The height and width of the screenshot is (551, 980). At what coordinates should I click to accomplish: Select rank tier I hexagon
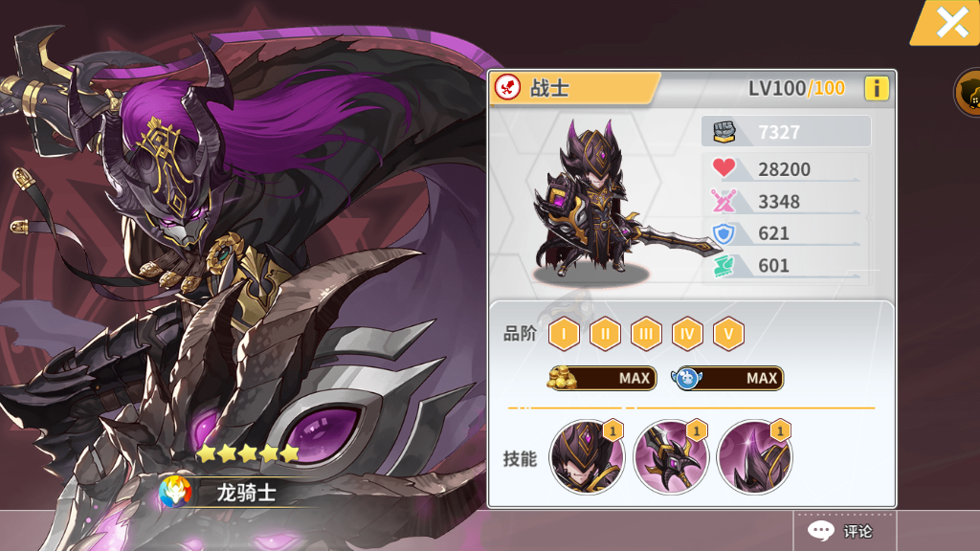point(564,334)
